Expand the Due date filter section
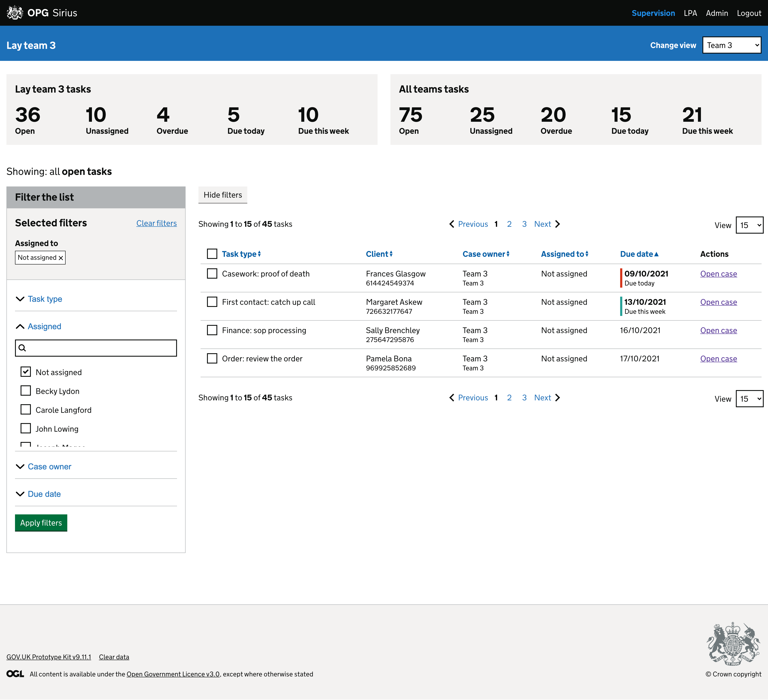The height and width of the screenshot is (700, 768). [38, 494]
